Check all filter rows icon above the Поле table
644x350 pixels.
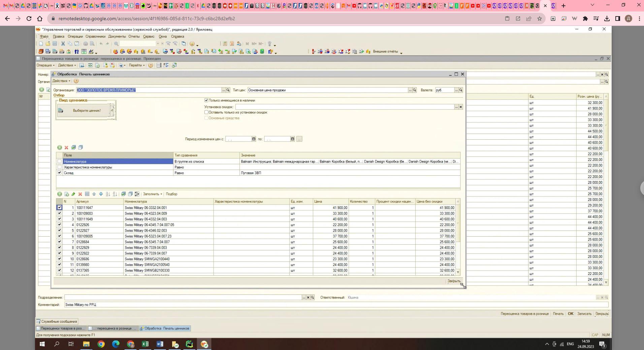73,147
